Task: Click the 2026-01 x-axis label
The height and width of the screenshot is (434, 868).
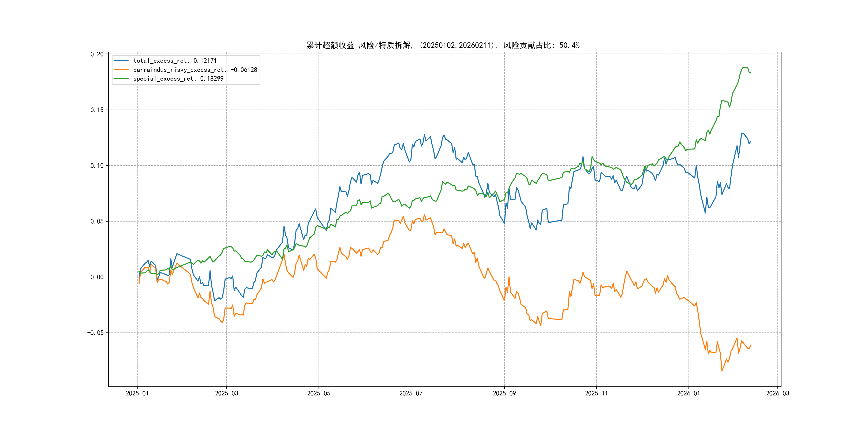Action: [x=689, y=393]
